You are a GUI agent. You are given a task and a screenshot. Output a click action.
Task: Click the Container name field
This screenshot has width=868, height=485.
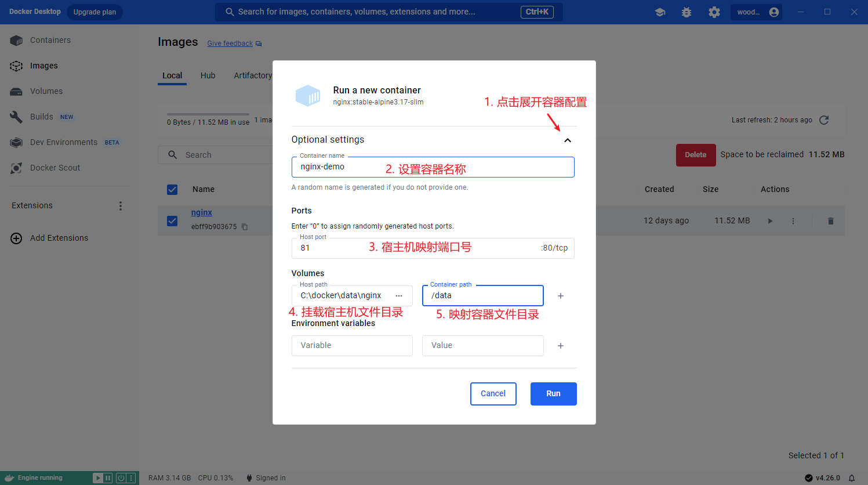click(x=433, y=167)
